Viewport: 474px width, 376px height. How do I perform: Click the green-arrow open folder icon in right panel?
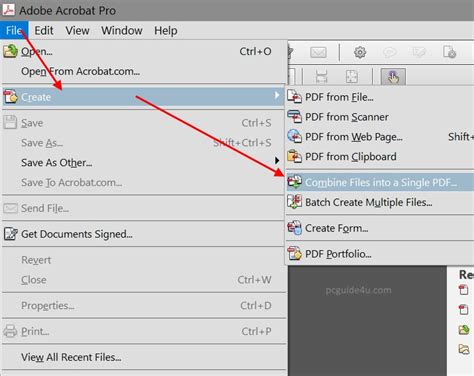[x=464, y=330]
